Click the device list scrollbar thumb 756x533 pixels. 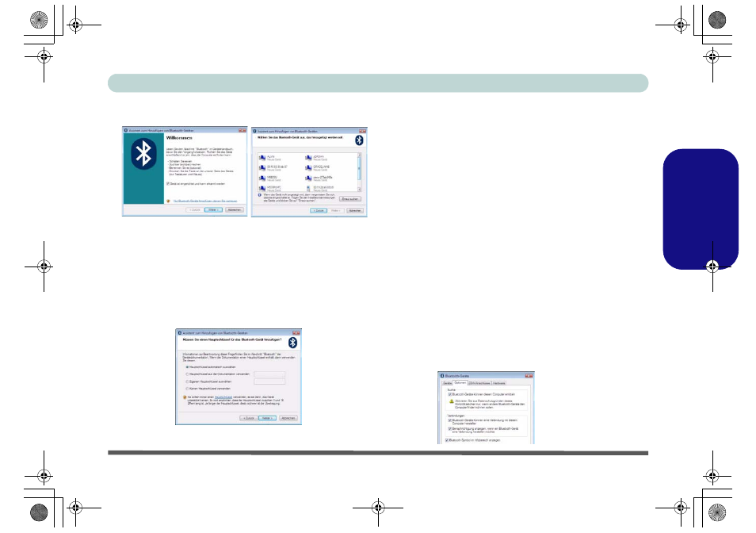pyautogui.click(x=359, y=168)
